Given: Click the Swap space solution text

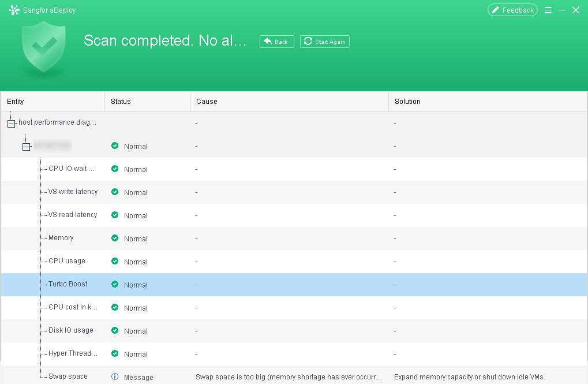Looking at the screenshot, I should pos(470,377).
